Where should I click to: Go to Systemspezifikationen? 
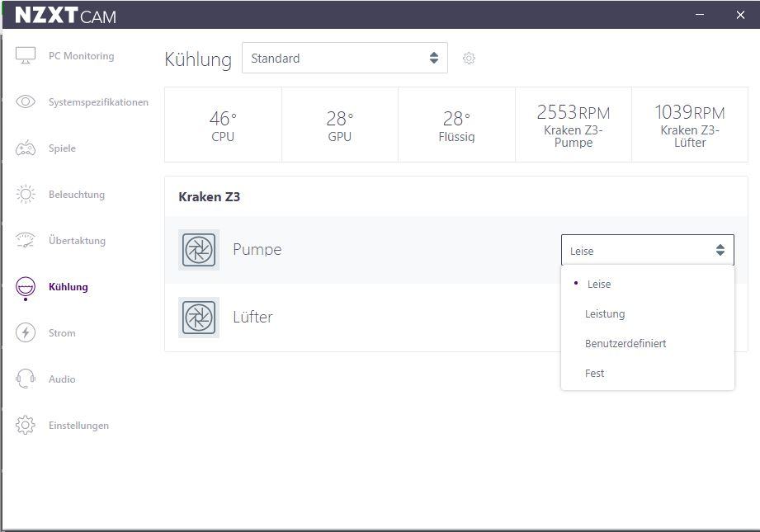coord(98,102)
